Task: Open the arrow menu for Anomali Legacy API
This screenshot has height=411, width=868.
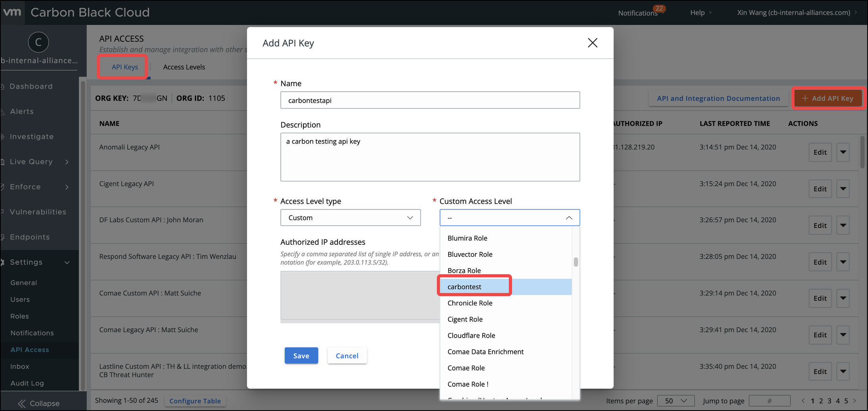Action: click(x=843, y=152)
